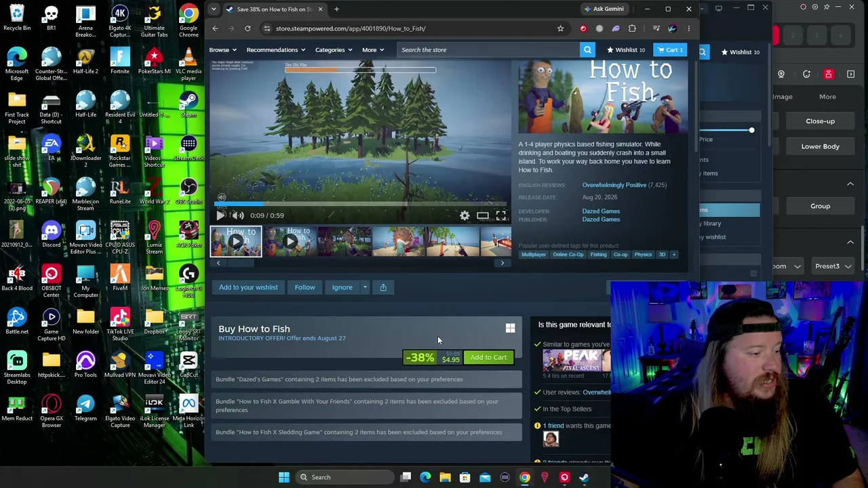Close the How to Fish Steam tab
This screenshot has height=488, width=868.
320,9
